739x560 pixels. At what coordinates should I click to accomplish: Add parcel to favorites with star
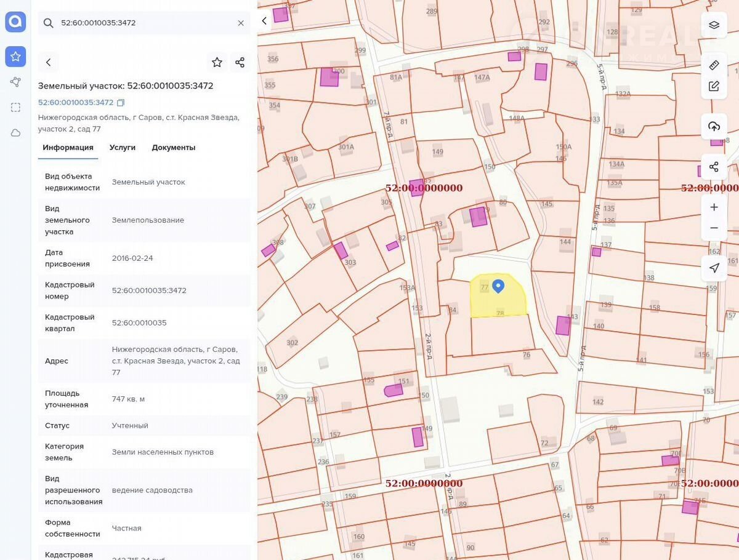click(217, 62)
